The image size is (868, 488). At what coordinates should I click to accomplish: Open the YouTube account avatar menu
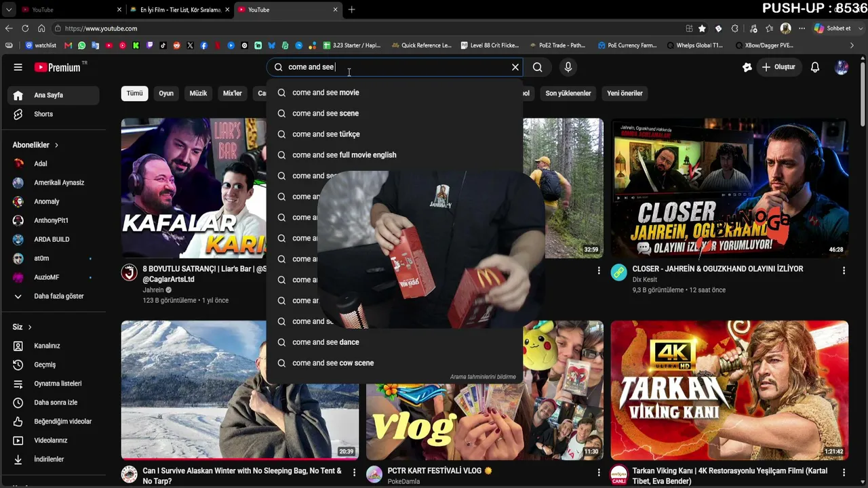(842, 67)
